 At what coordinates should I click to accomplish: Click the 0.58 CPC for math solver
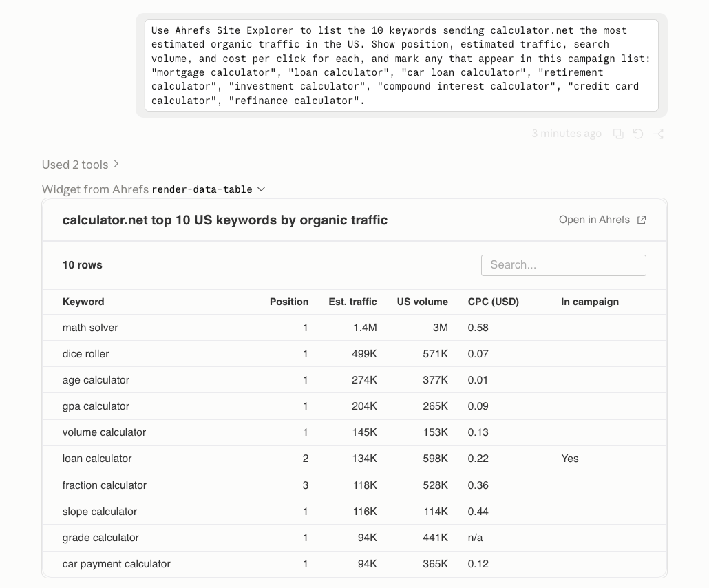478,328
